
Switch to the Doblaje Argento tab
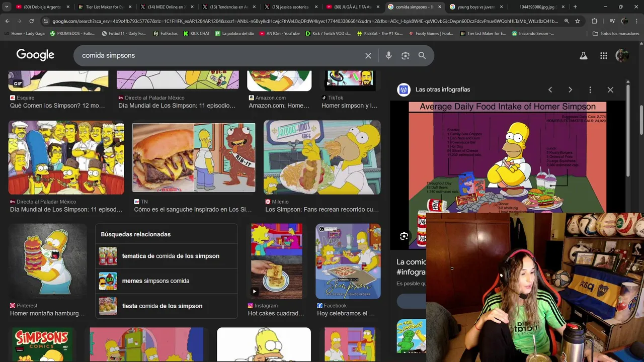click(43, 7)
